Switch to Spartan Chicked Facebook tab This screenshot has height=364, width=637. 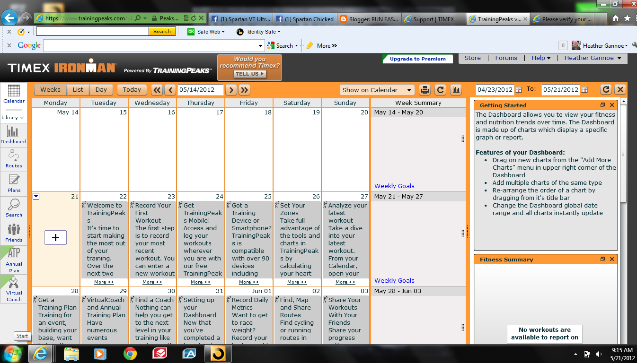(305, 19)
